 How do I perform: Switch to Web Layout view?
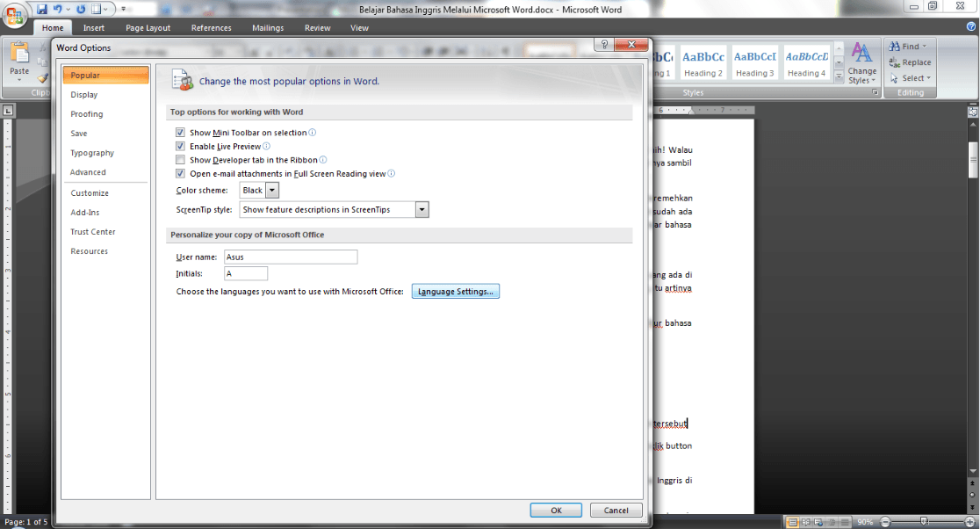[818, 522]
